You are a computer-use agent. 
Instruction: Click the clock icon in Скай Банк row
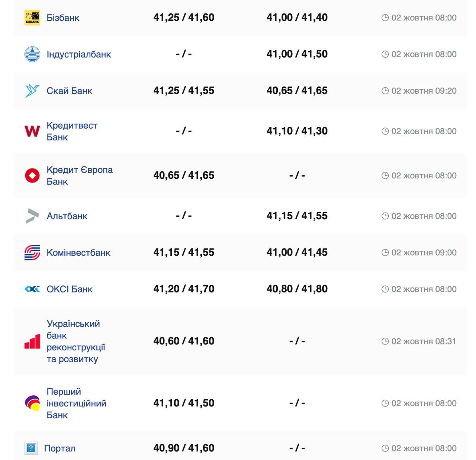pos(385,91)
